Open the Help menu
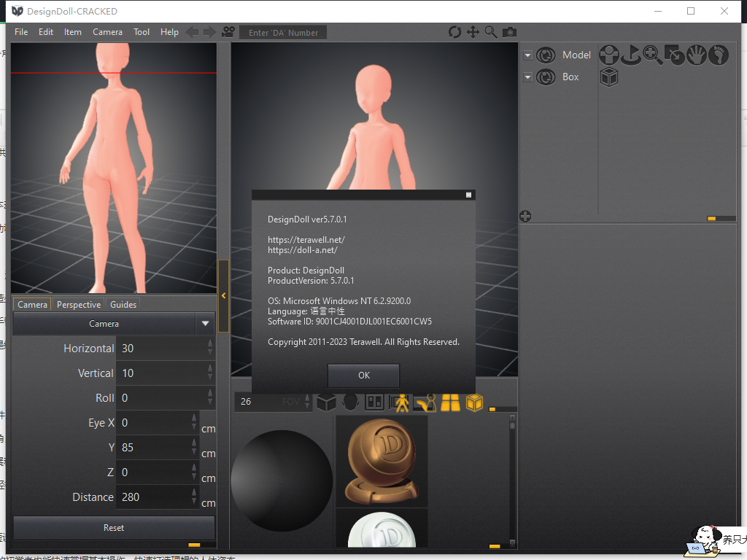Viewport: 747px width, 560px height. click(x=169, y=32)
